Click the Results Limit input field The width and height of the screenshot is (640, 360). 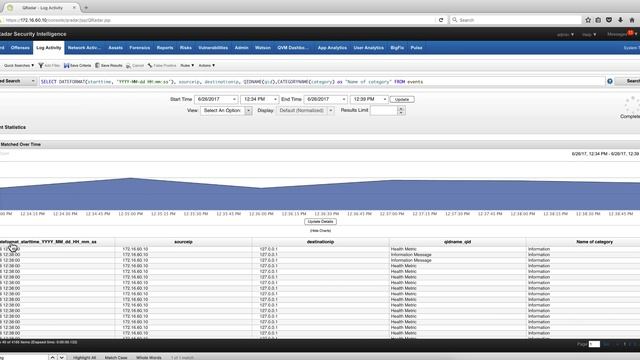point(384,111)
